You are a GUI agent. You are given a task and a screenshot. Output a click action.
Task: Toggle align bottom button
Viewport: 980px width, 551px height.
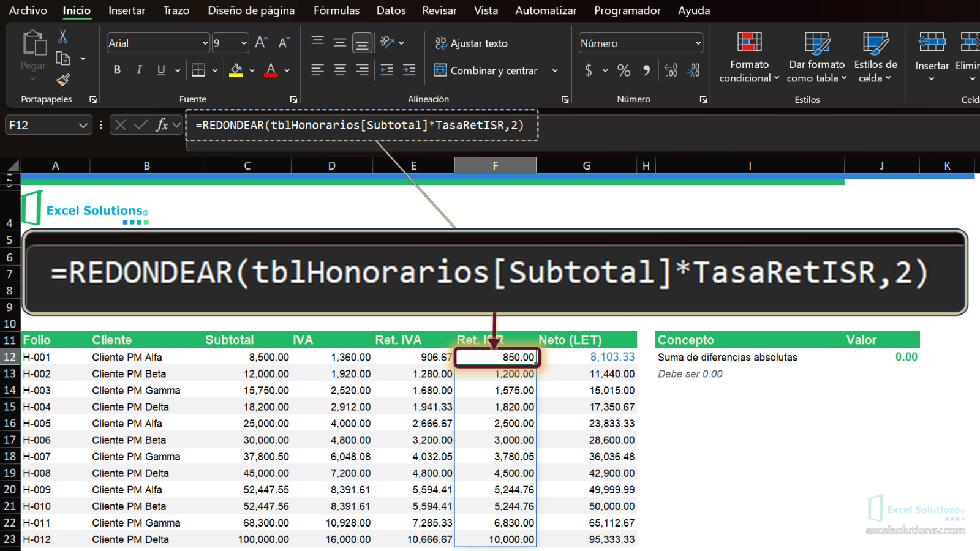(362, 43)
